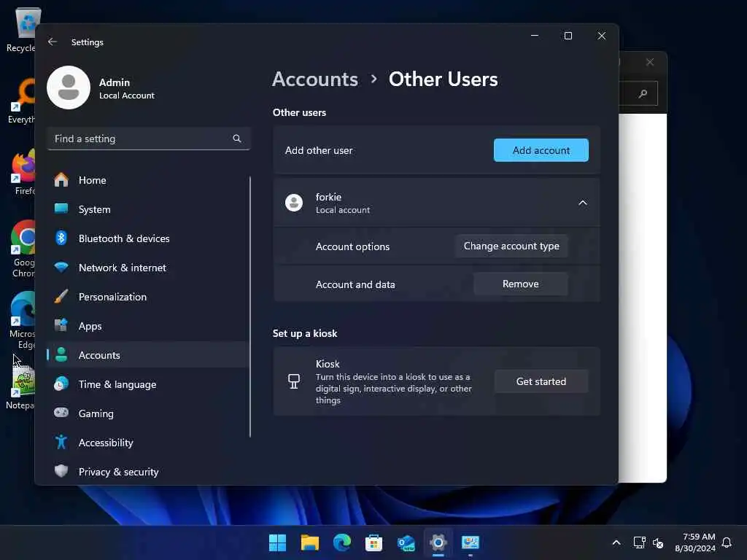
Task: Click the Network wifi icon
Action: (61, 267)
